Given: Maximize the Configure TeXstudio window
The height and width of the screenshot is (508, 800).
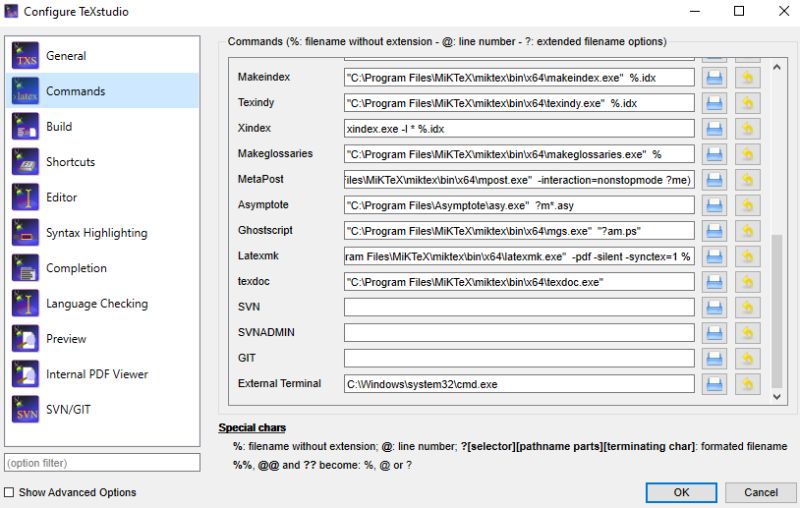Looking at the screenshot, I should pos(739,11).
